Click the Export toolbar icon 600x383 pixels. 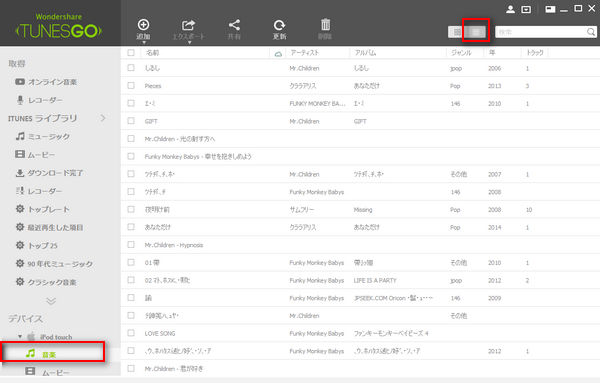[x=188, y=25]
